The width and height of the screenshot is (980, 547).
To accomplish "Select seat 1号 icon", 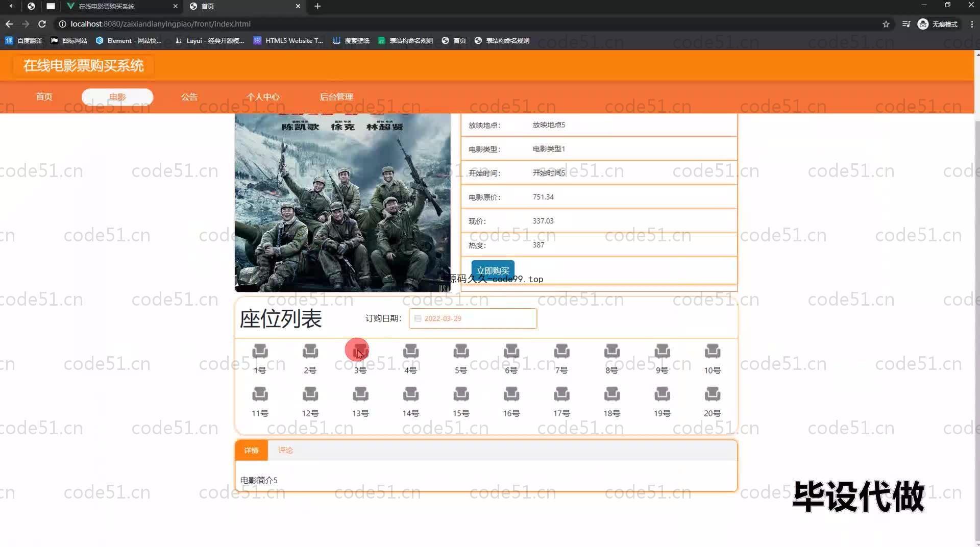I will pos(260,351).
